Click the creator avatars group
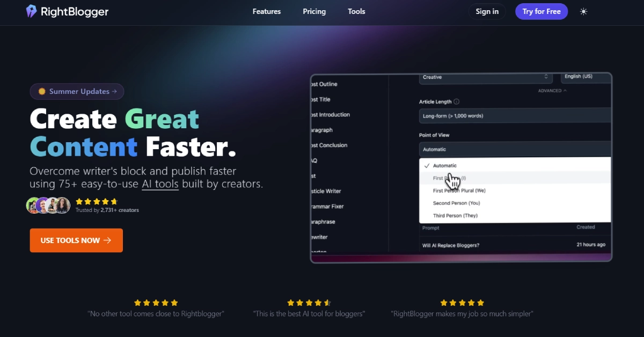 coord(48,205)
